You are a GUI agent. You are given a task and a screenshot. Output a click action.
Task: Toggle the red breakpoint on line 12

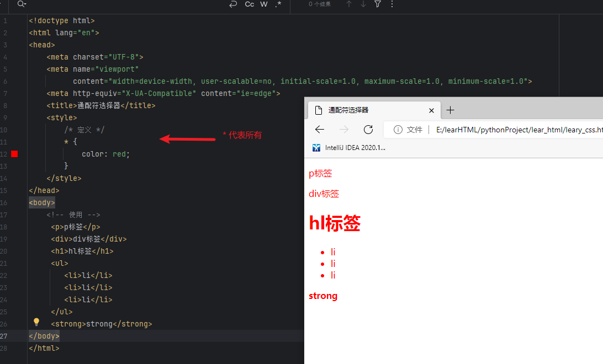point(14,154)
